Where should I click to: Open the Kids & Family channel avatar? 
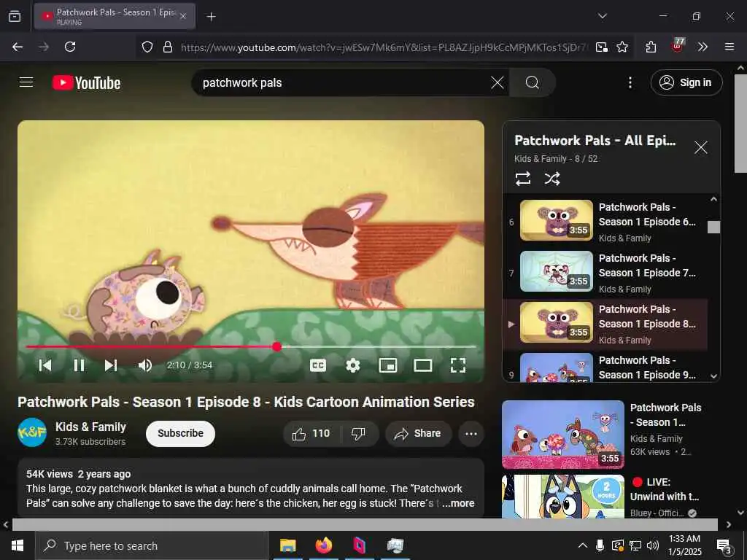[32, 432]
